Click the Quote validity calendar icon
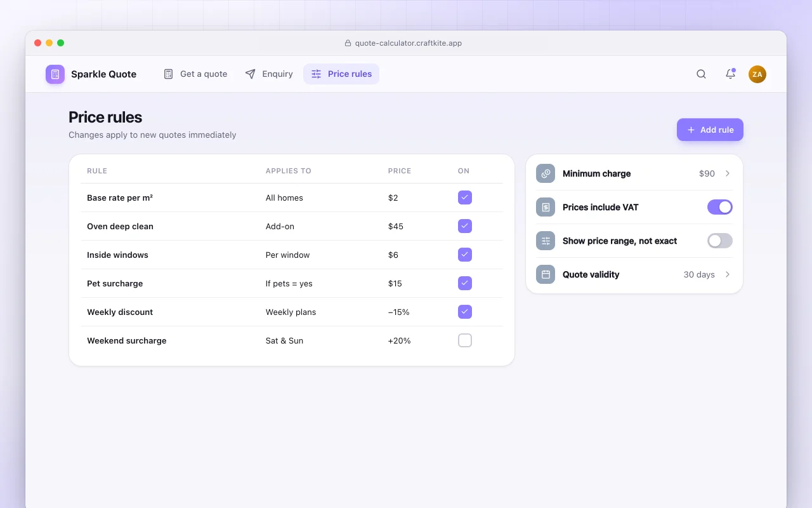812x508 pixels. (546, 274)
